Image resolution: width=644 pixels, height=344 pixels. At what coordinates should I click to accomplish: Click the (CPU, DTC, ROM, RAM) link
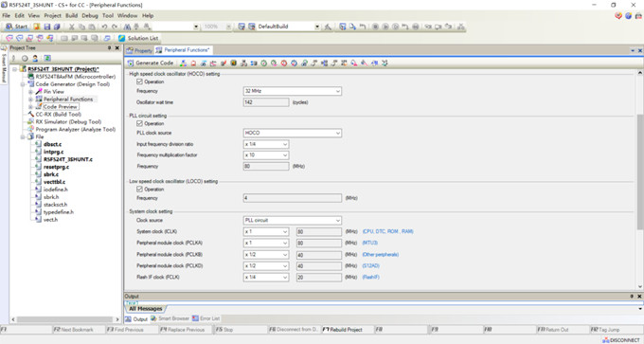[387, 232]
